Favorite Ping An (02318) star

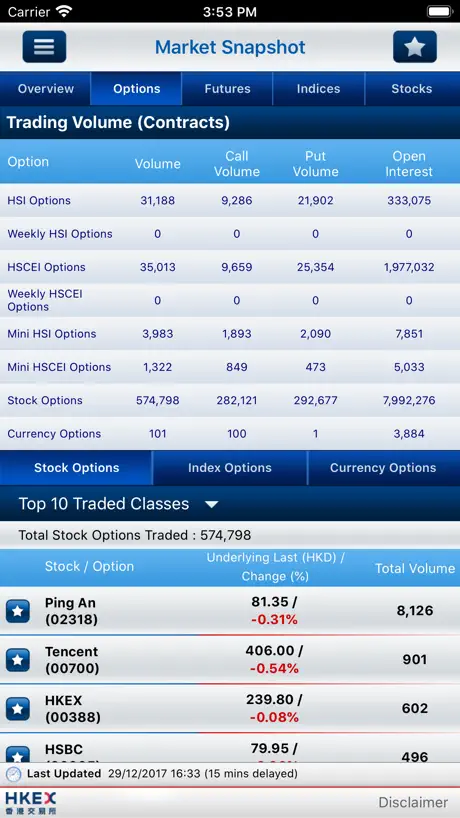(x=18, y=611)
